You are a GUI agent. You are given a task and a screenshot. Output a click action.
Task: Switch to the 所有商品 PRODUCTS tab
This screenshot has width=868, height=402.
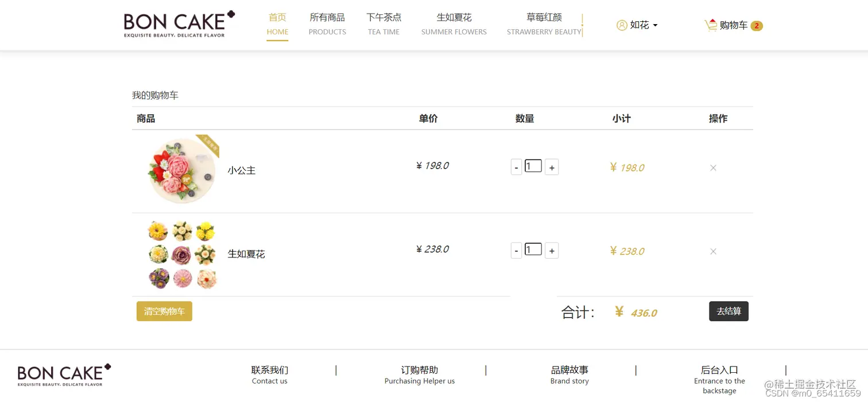(x=327, y=25)
